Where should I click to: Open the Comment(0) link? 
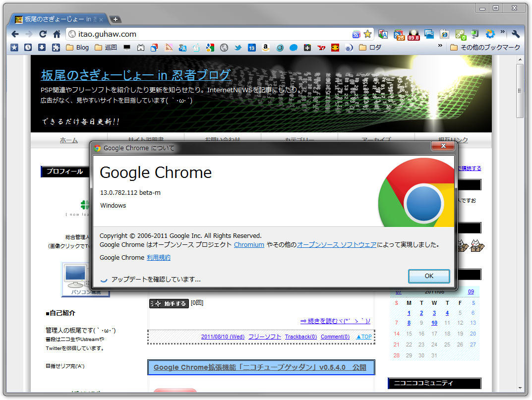pos(335,337)
